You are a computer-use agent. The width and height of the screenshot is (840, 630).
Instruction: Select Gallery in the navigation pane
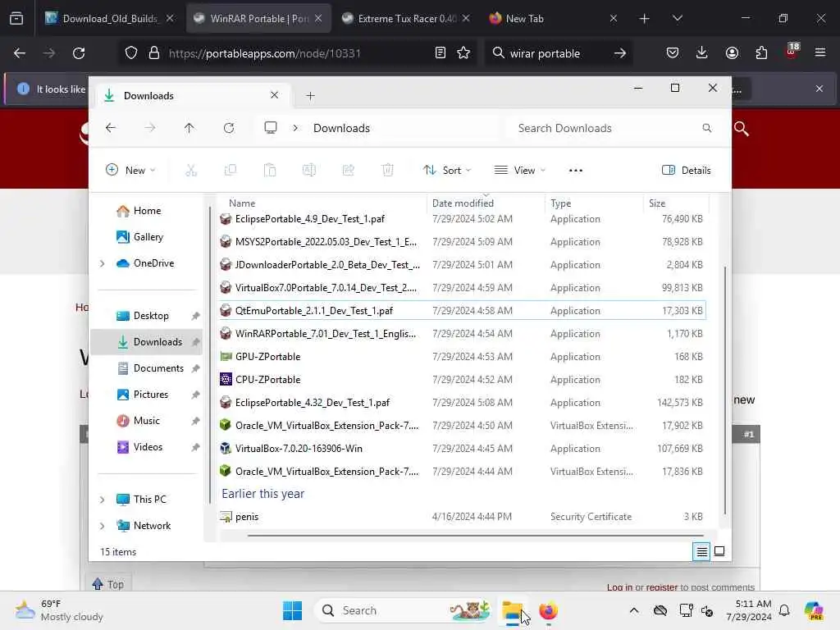pyautogui.click(x=148, y=237)
